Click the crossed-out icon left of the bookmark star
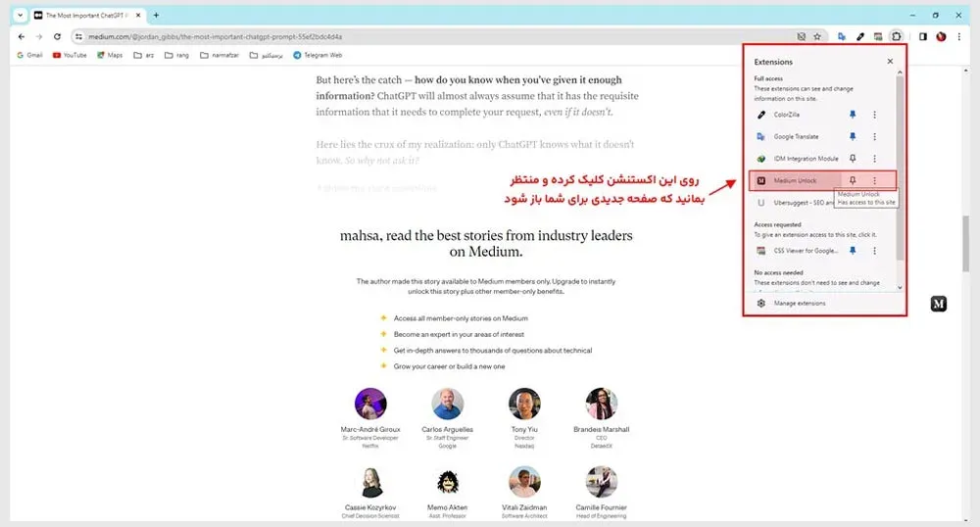 pyautogui.click(x=802, y=37)
